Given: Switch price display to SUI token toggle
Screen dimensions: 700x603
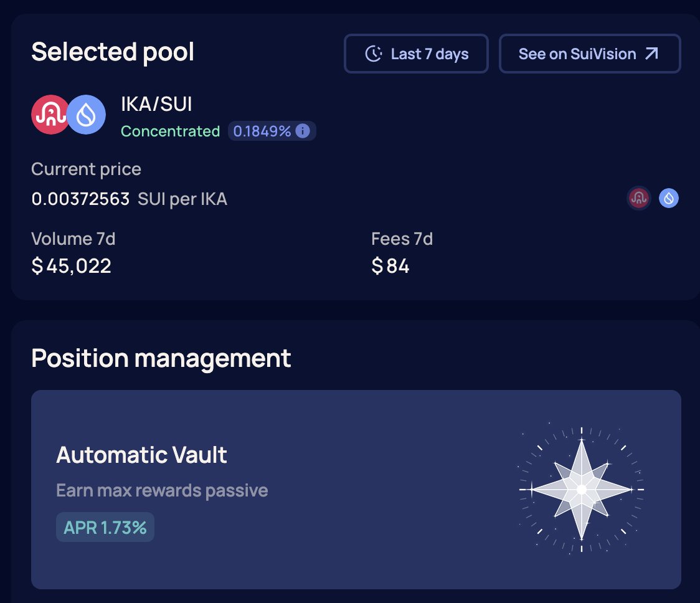Looking at the screenshot, I should pos(669,198).
